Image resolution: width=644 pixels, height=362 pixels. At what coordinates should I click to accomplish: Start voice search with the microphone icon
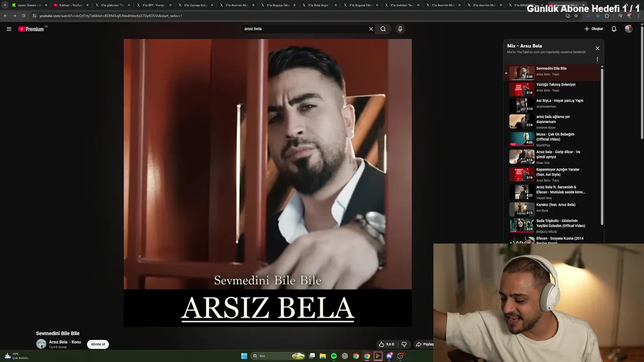pos(400,29)
